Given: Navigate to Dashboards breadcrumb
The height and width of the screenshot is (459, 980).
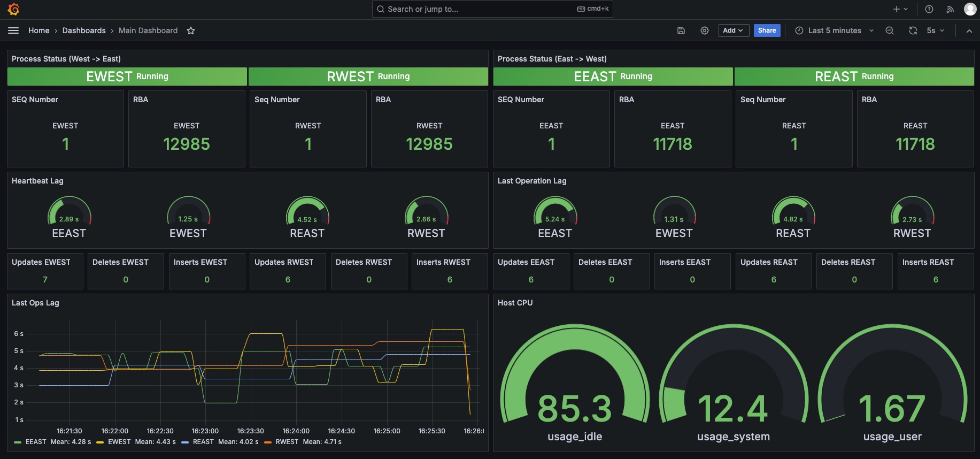Looking at the screenshot, I should coord(84,30).
